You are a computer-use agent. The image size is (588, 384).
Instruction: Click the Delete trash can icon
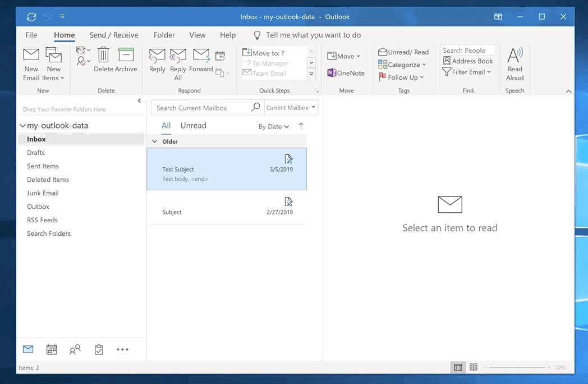point(103,55)
